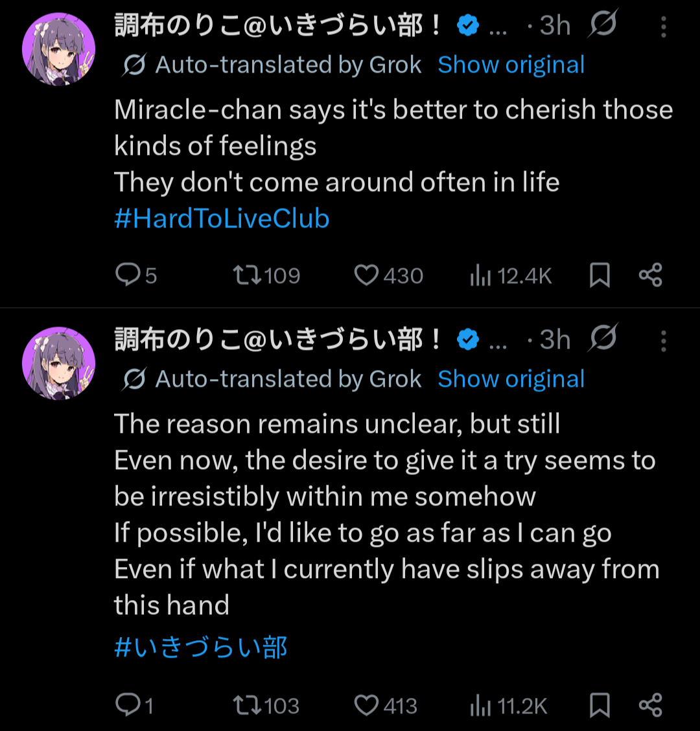Image resolution: width=700 pixels, height=731 pixels.
Task: Show original text of first post
Action: click(511, 65)
